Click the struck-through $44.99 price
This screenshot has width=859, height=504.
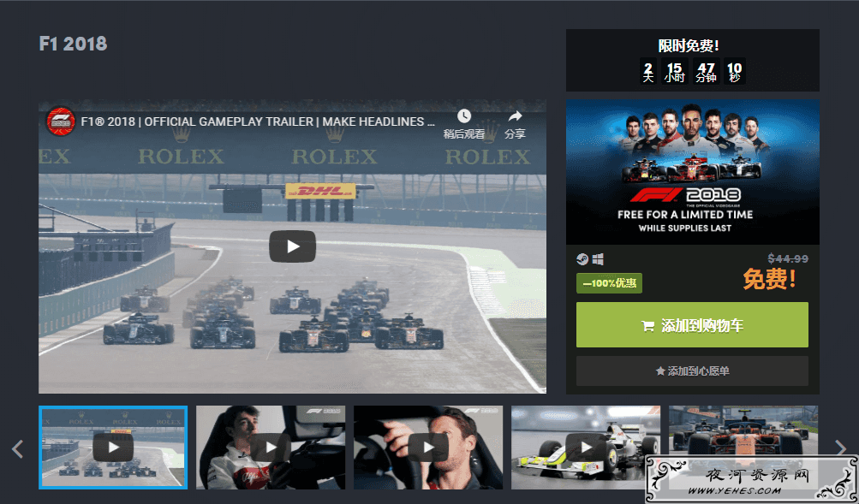coord(788,258)
